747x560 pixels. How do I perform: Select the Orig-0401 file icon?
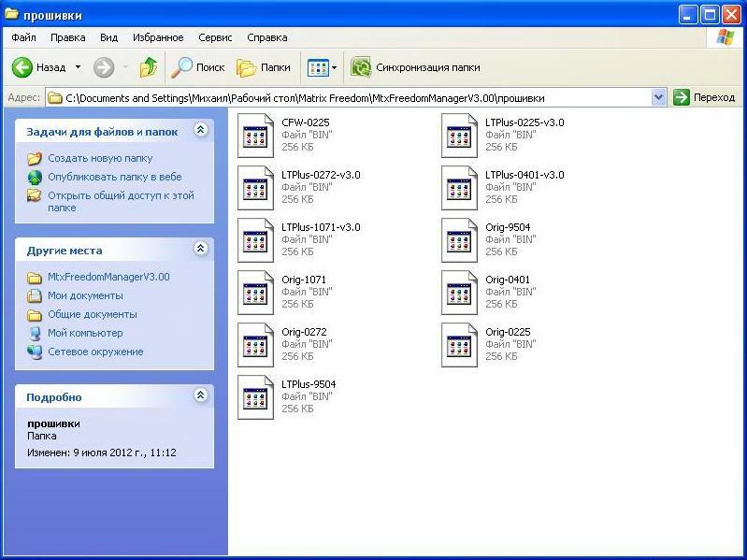click(x=459, y=293)
